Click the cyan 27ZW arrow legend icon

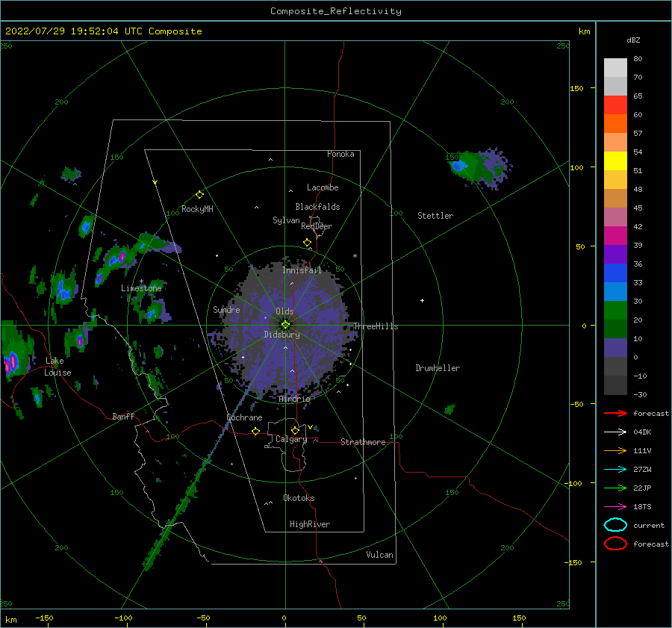[x=615, y=470]
